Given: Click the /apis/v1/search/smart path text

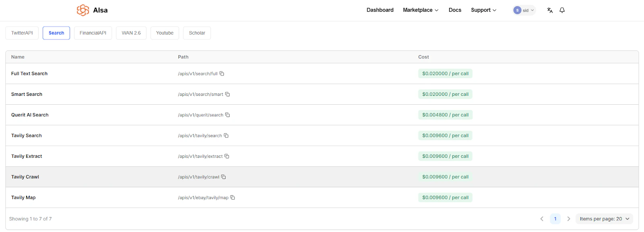Looking at the screenshot, I should pos(200,94).
